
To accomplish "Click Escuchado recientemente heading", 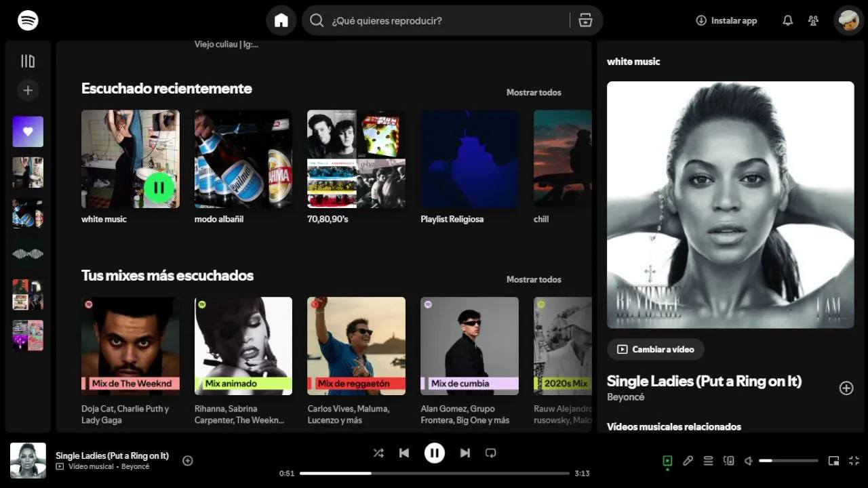I will click(x=166, y=89).
